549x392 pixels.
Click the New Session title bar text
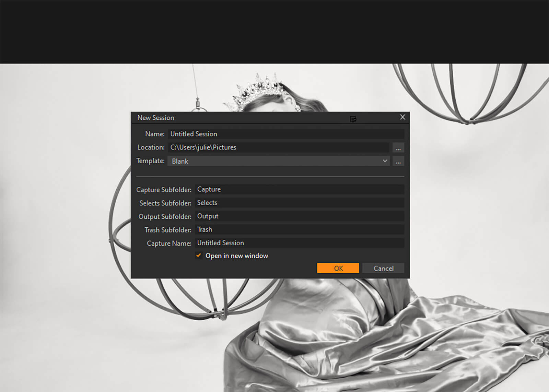click(156, 118)
